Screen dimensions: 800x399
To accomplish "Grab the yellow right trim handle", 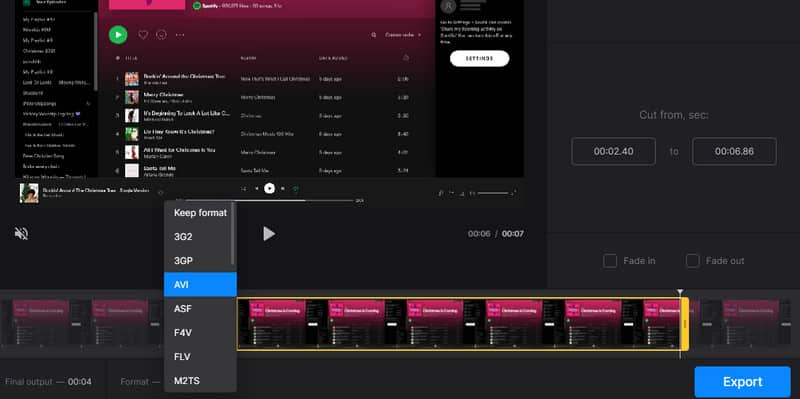I will tap(685, 324).
